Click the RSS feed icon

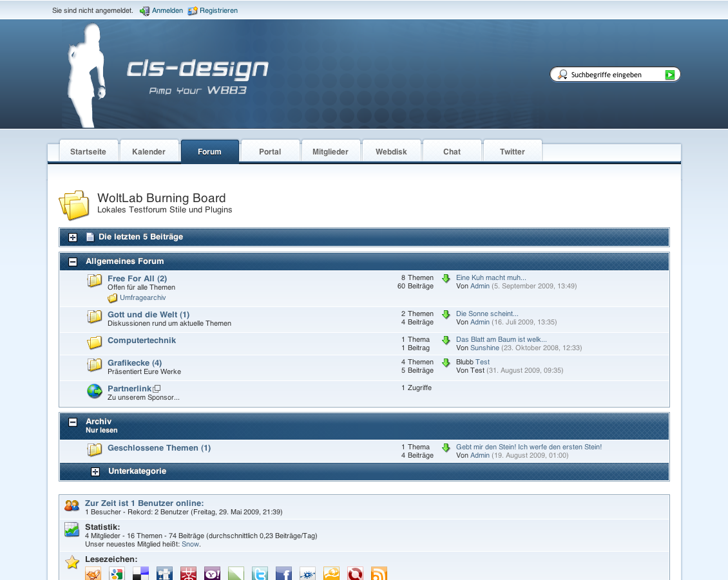pyautogui.click(x=379, y=574)
